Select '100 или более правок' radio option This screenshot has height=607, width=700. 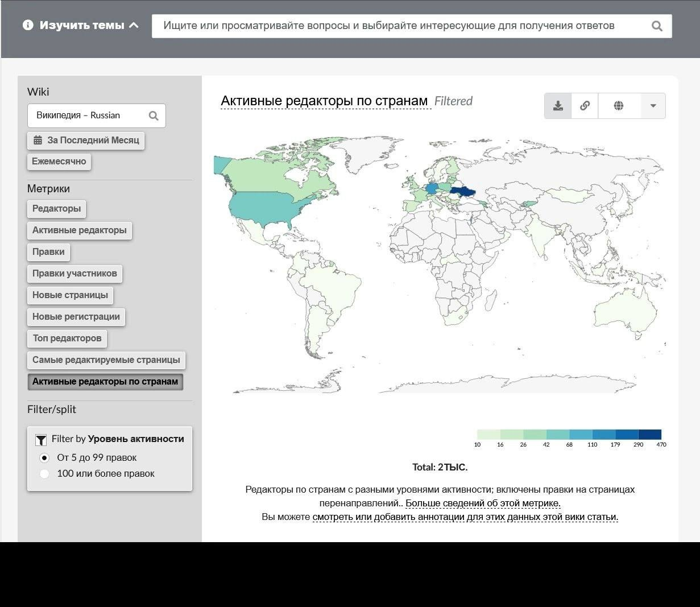(44, 474)
